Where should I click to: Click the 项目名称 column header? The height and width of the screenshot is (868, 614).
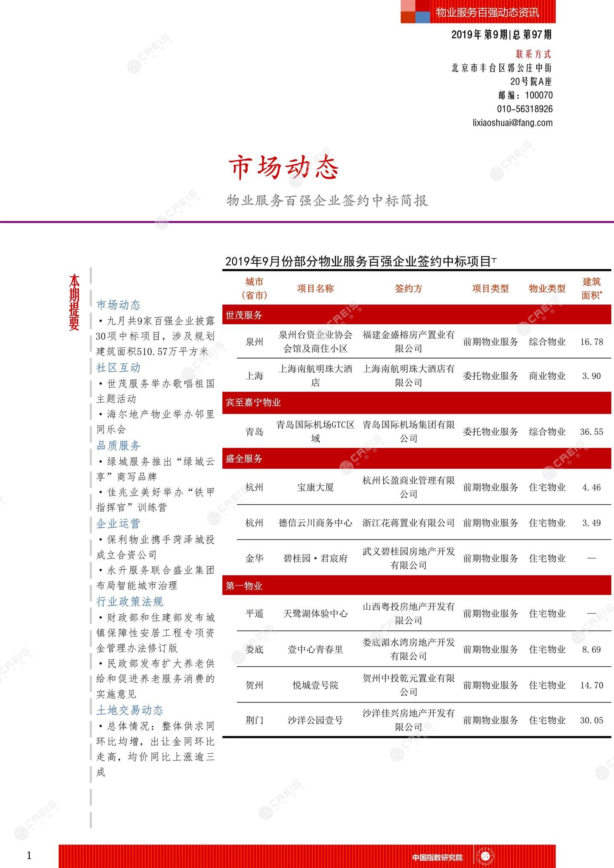point(315,288)
